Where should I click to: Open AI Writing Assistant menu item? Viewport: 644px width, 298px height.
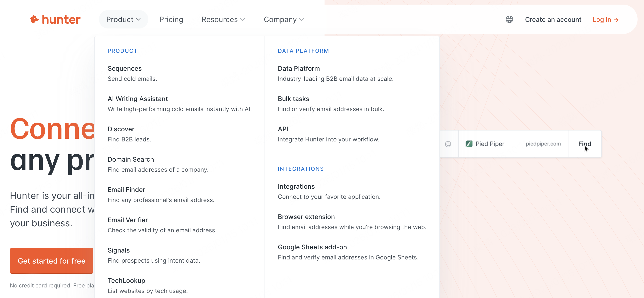138,99
